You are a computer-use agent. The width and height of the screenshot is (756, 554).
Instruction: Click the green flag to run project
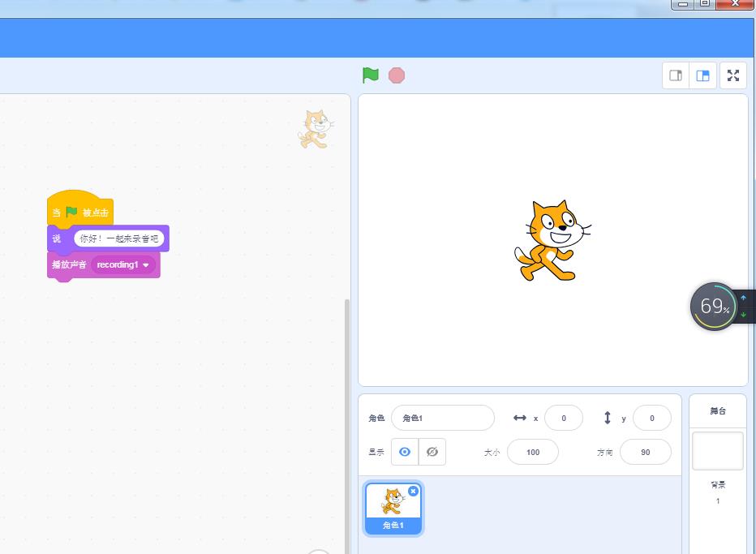[371, 75]
